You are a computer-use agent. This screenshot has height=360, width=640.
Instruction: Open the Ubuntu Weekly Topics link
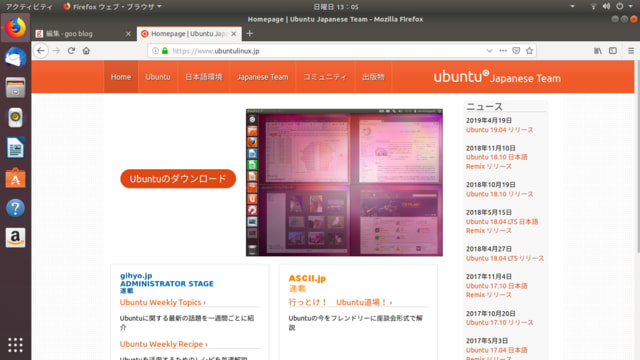click(162, 302)
